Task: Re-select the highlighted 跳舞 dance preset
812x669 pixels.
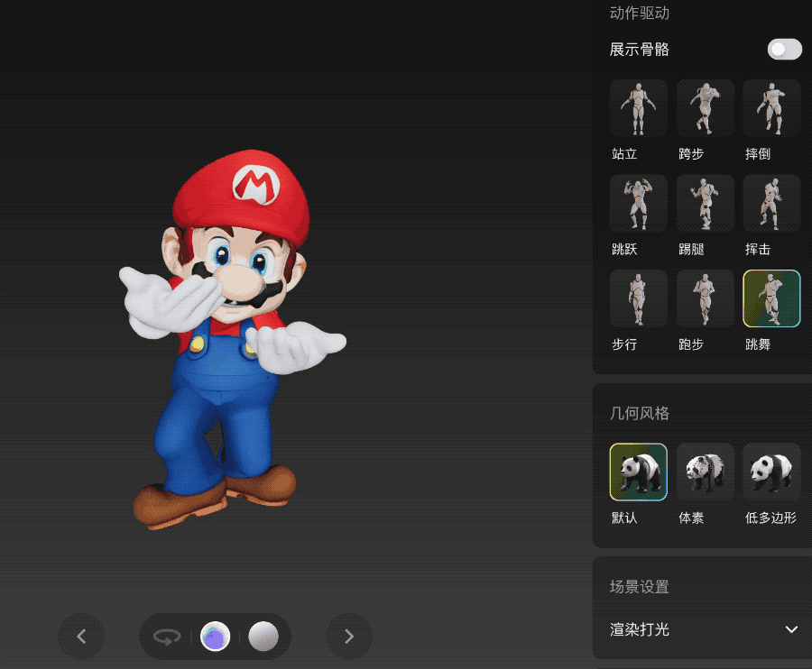Action: [x=771, y=298]
